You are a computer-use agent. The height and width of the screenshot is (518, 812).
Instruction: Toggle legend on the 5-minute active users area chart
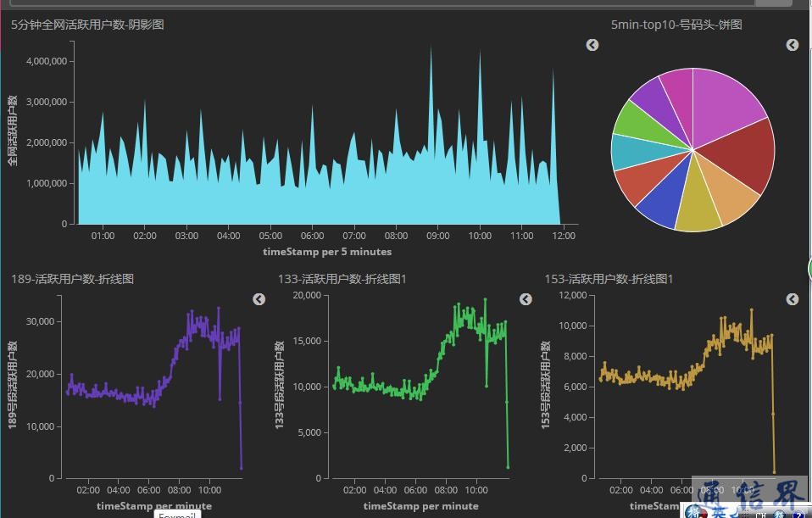(592, 45)
